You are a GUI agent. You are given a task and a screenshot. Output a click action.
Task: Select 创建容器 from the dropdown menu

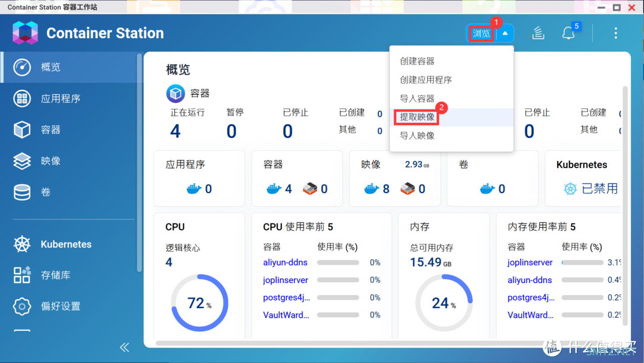pos(451,61)
